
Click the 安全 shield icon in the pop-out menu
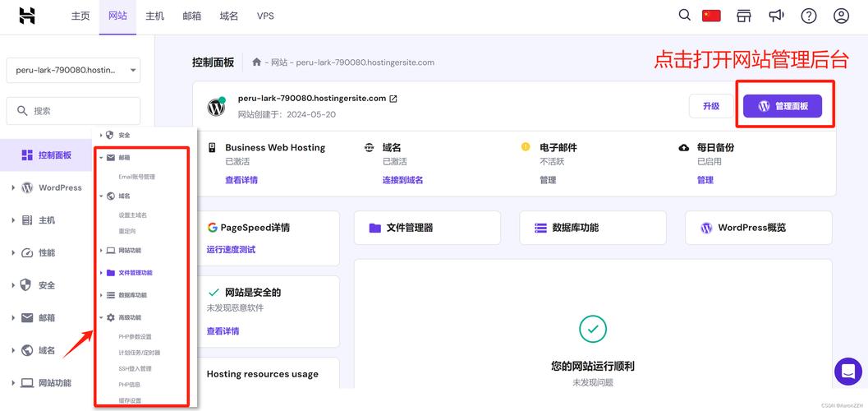tap(110, 135)
